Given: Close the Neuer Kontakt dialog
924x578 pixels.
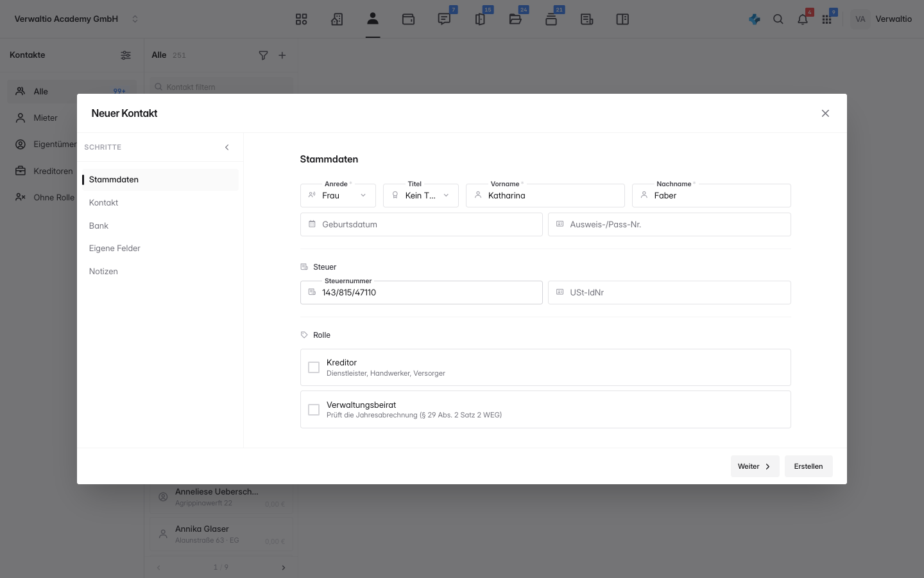Looking at the screenshot, I should [x=825, y=114].
